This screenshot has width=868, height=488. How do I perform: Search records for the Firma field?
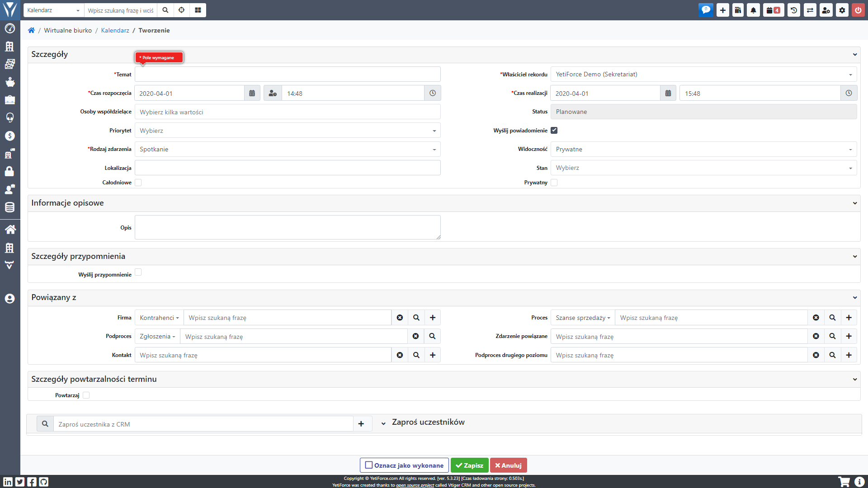pyautogui.click(x=416, y=318)
